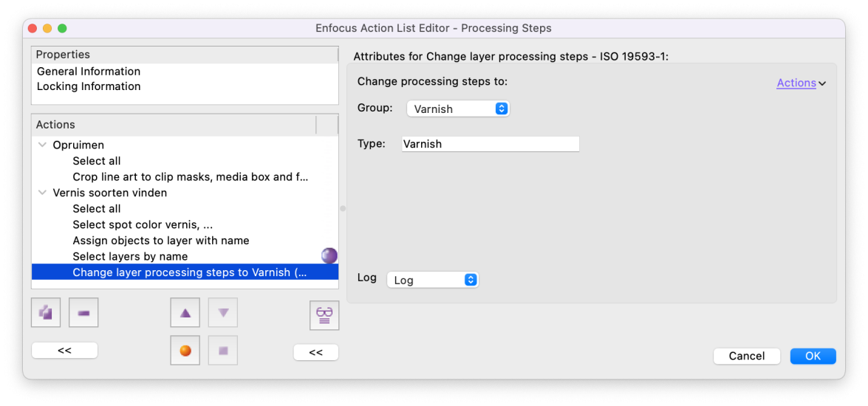Move action down with inverted triangle icon
This screenshot has width=868, height=406.
click(x=223, y=313)
